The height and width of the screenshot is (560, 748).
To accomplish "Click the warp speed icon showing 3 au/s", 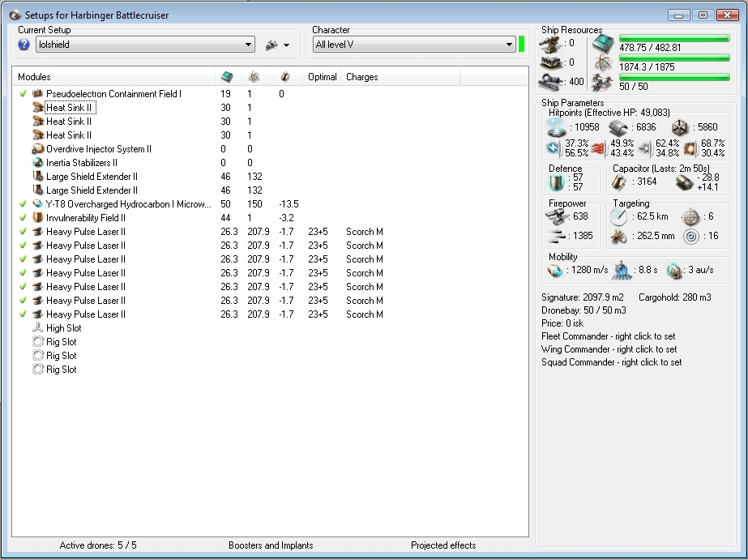I will 674,271.
